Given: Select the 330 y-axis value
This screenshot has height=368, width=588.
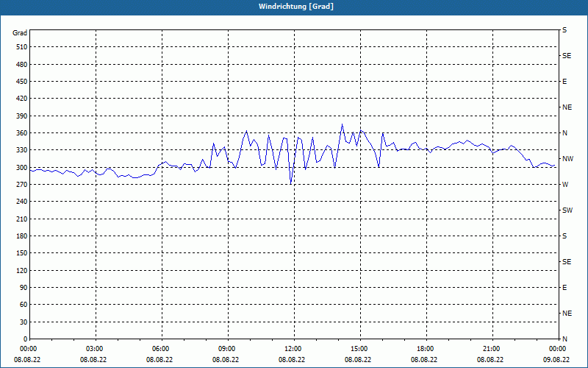Looking at the screenshot, I should [22, 150].
